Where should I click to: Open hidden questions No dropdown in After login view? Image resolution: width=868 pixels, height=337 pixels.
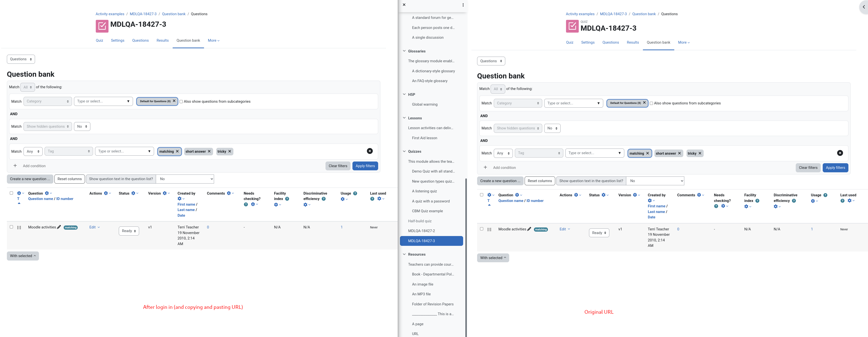point(82,126)
